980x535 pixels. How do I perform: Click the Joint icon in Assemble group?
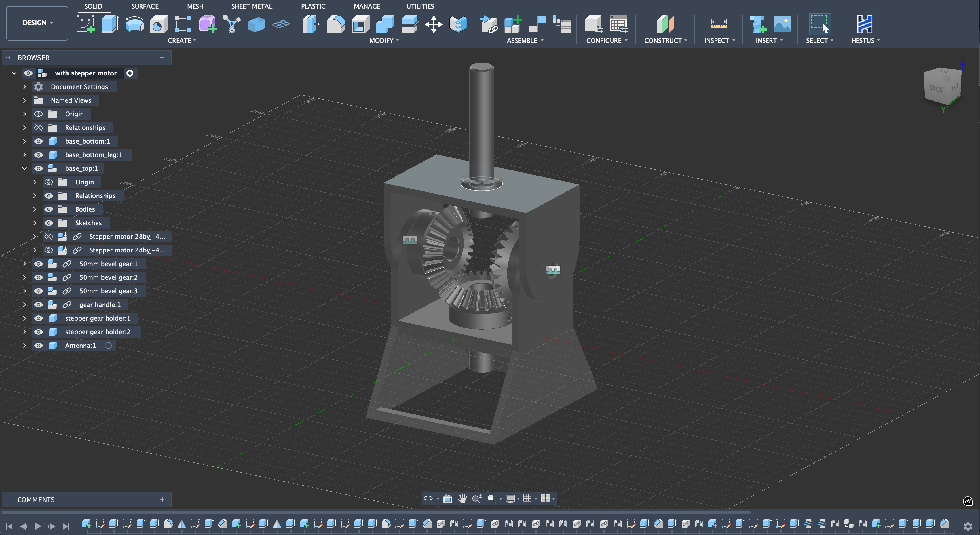538,24
